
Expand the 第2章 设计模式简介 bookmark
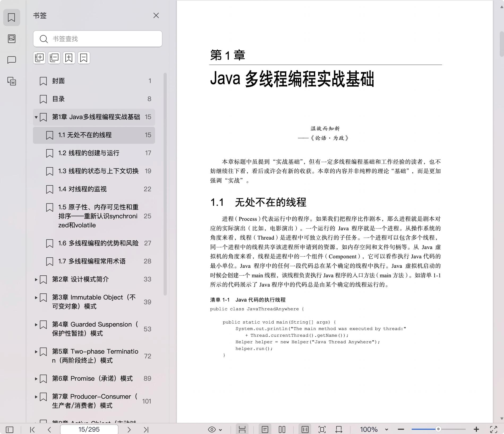point(36,279)
